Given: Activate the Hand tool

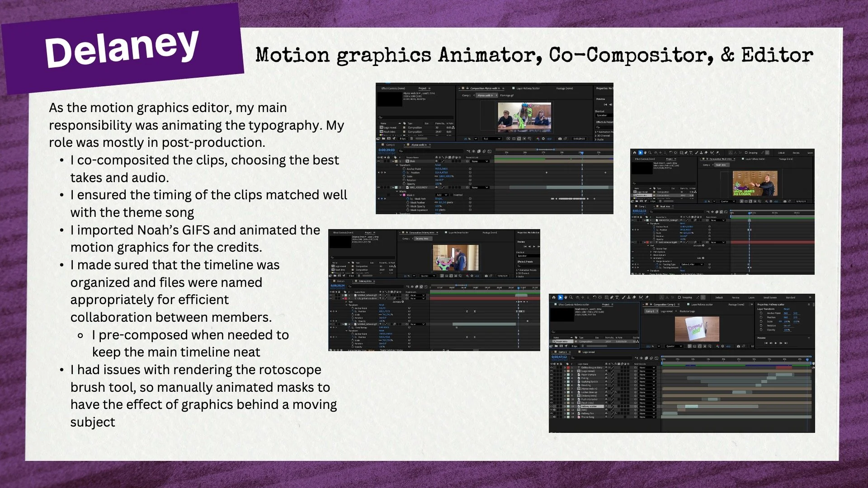Looking at the screenshot, I should click(x=566, y=297).
